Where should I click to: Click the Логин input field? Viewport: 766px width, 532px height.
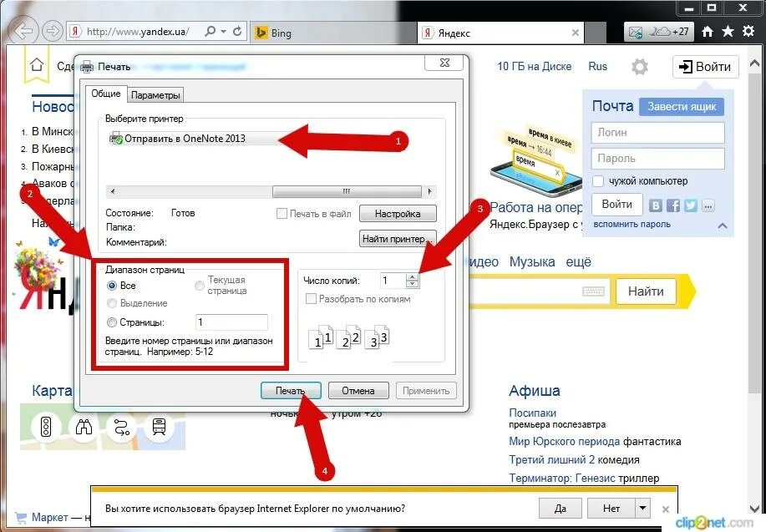pyautogui.click(x=657, y=133)
